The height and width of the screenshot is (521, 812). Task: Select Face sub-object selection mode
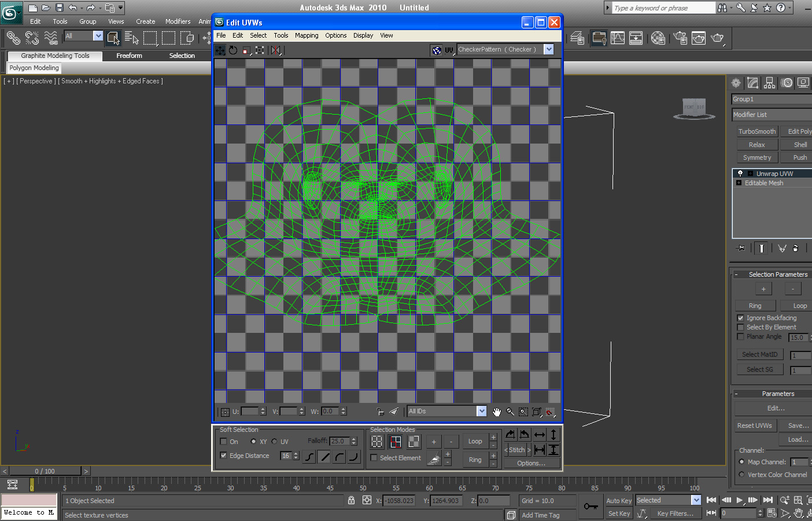click(414, 442)
